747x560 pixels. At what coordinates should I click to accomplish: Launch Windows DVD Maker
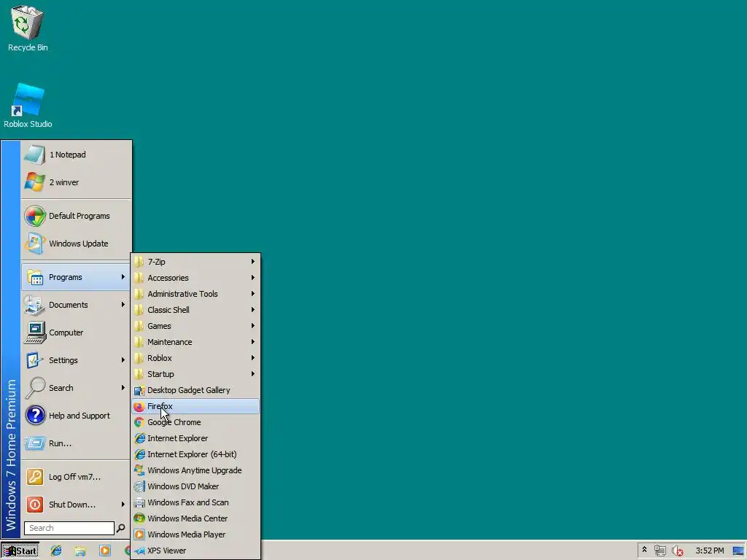tap(196, 486)
